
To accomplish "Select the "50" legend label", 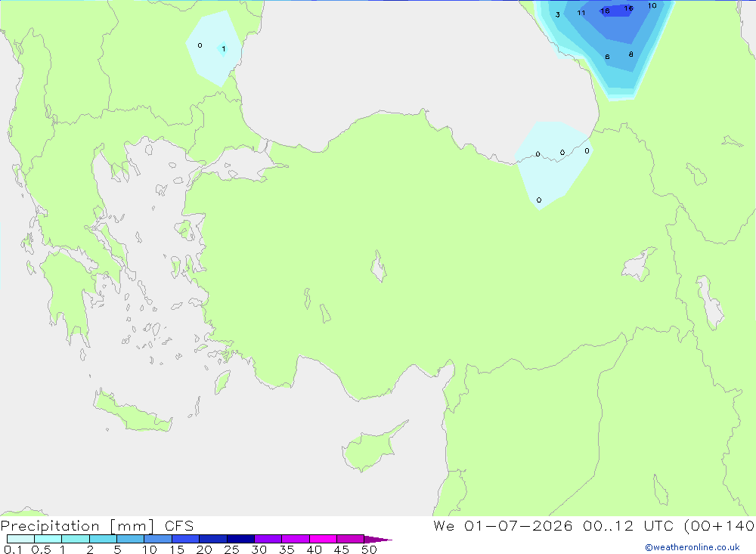I will pos(369,549).
